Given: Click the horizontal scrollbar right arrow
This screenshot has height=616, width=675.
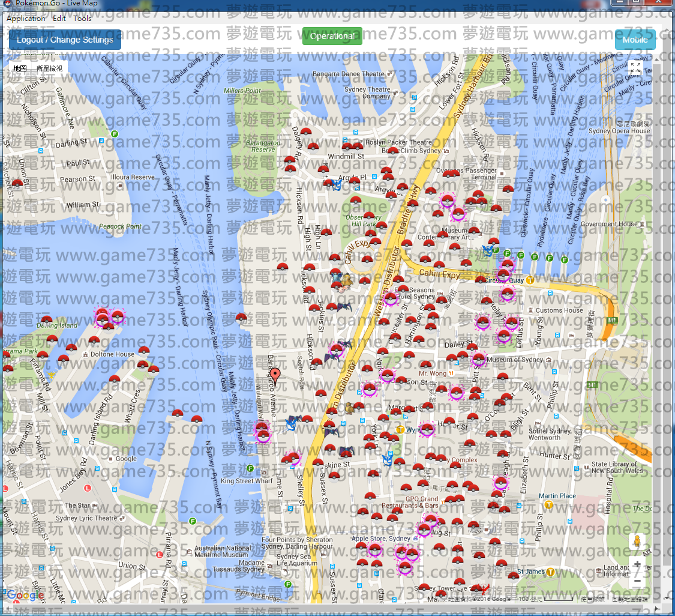Looking at the screenshot, I should [656, 608].
